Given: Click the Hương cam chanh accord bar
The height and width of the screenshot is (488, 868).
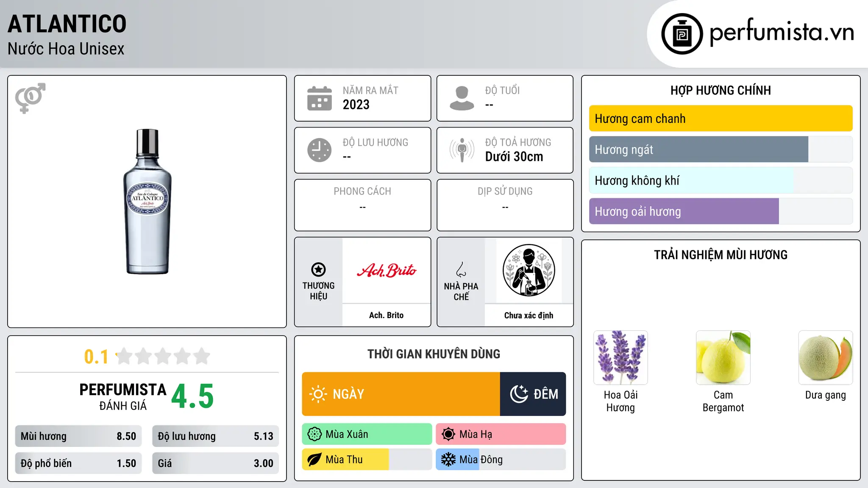Looking at the screenshot, I should [721, 119].
